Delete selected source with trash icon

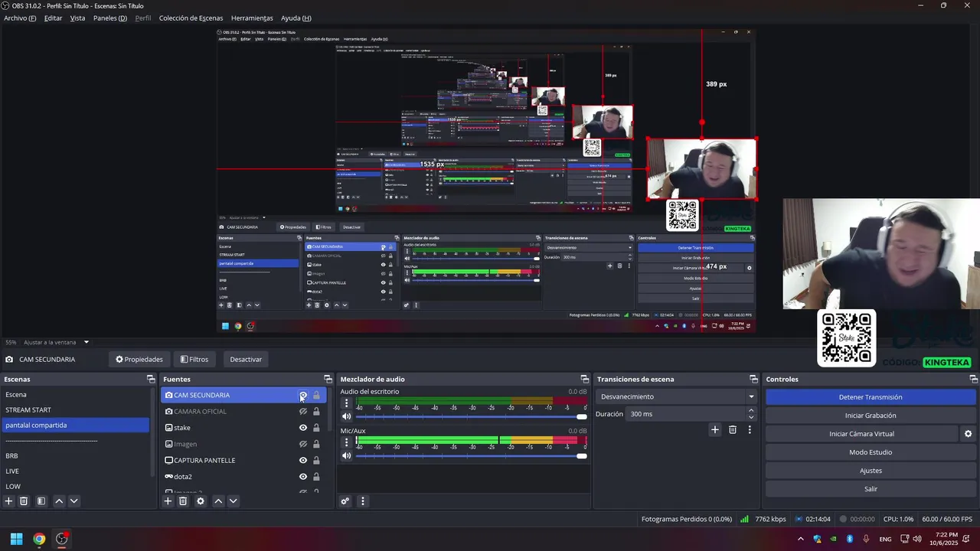click(x=183, y=501)
